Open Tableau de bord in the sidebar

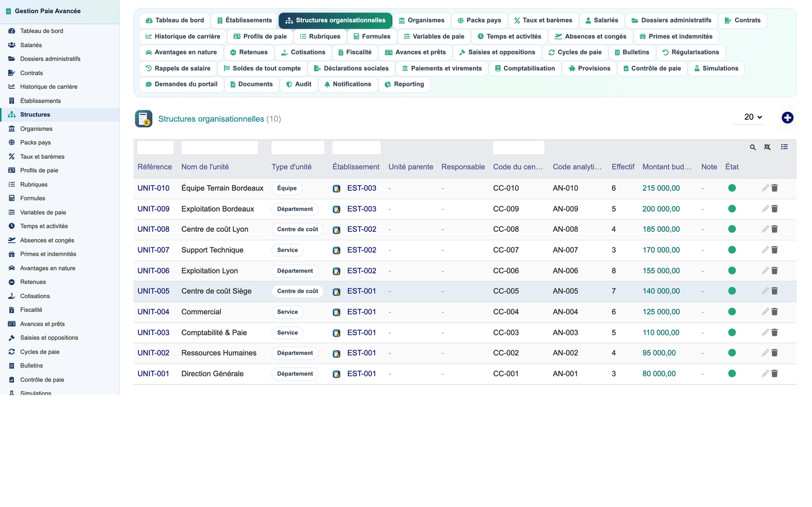pos(42,31)
